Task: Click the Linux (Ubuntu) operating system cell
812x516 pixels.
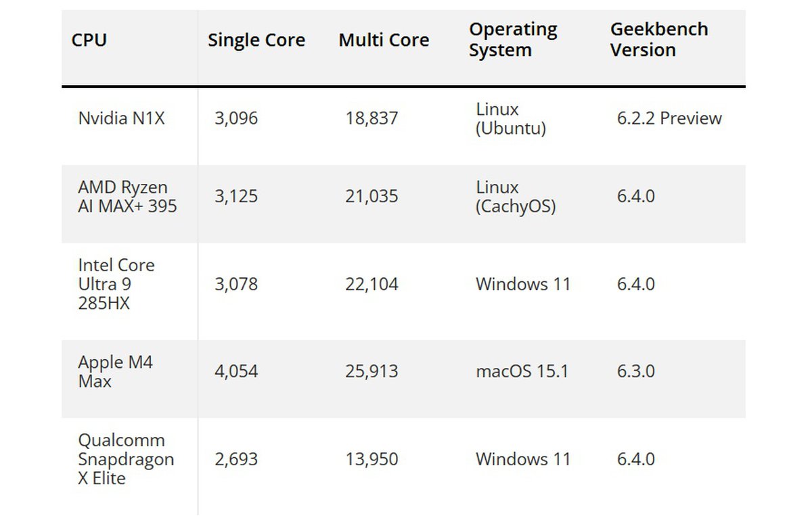Action: click(510, 118)
